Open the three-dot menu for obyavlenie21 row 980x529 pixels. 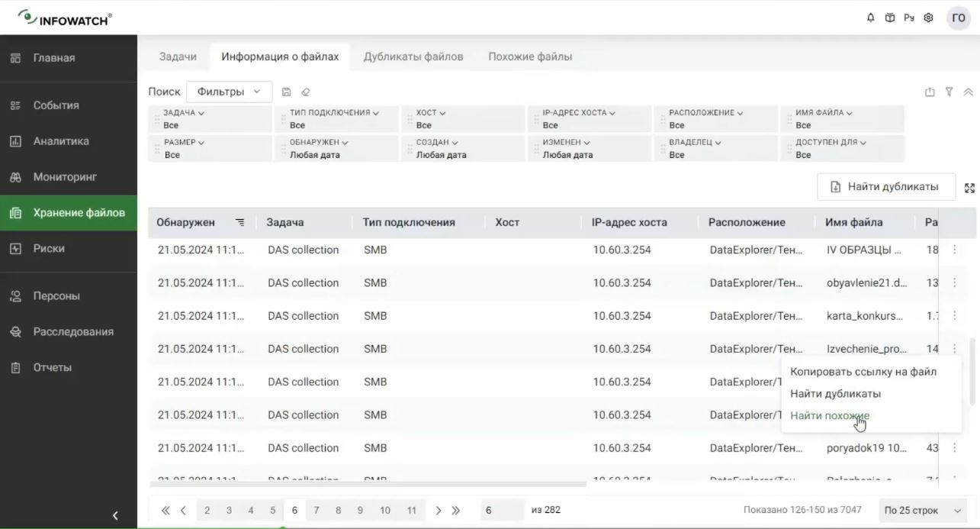point(954,282)
